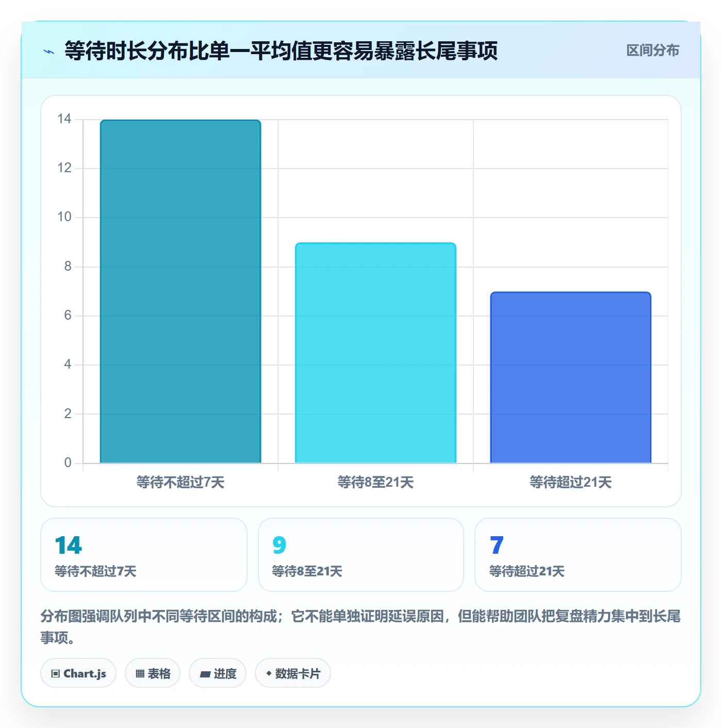Select the teal bar for 等待不超过7天
Screen dimensions: 722x728
click(180, 291)
